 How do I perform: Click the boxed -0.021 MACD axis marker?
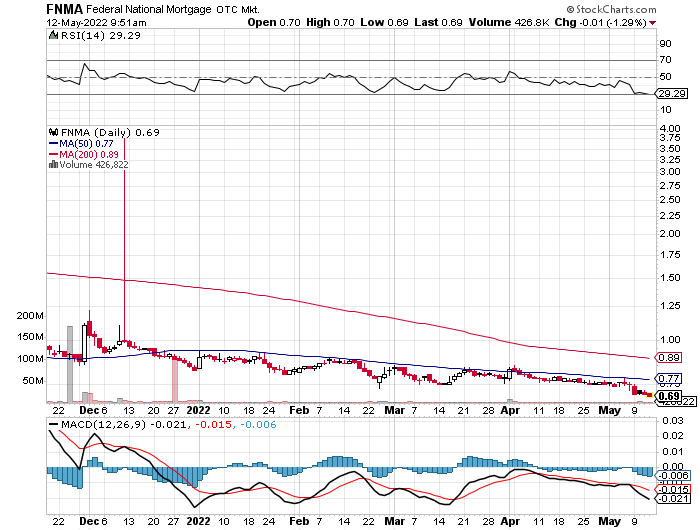(x=672, y=498)
